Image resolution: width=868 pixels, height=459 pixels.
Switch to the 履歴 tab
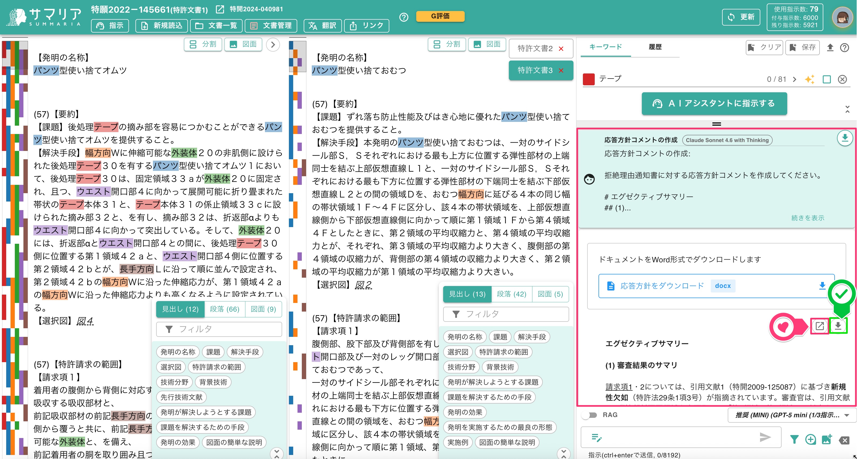655,47
